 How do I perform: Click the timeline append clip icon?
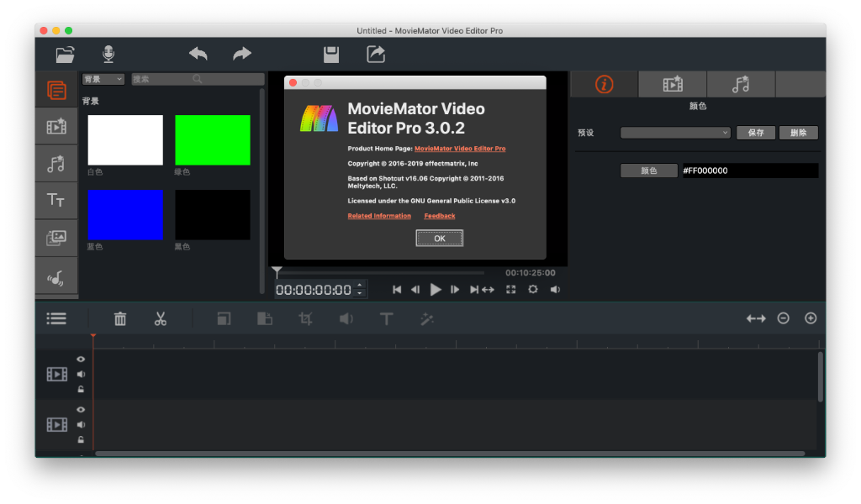pyautogui.click(x=224, y=318)
